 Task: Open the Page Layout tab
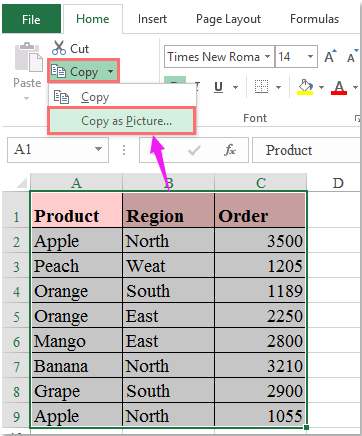228,19
